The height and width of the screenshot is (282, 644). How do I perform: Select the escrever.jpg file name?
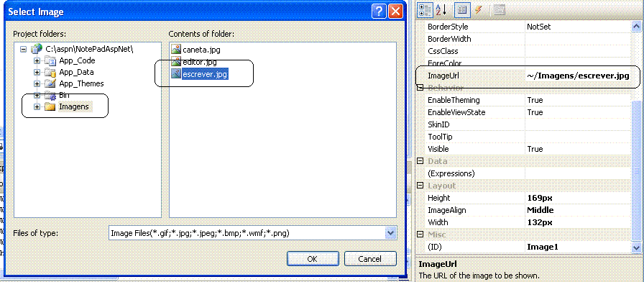(205, 75)
